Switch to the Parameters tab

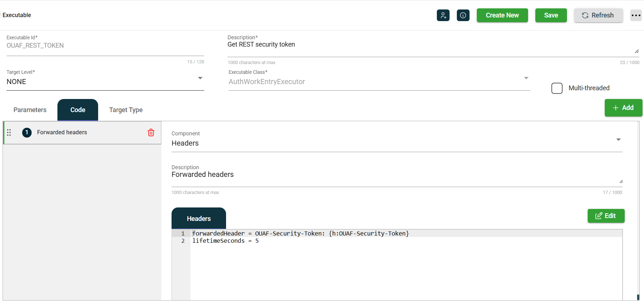pos(30,110)
